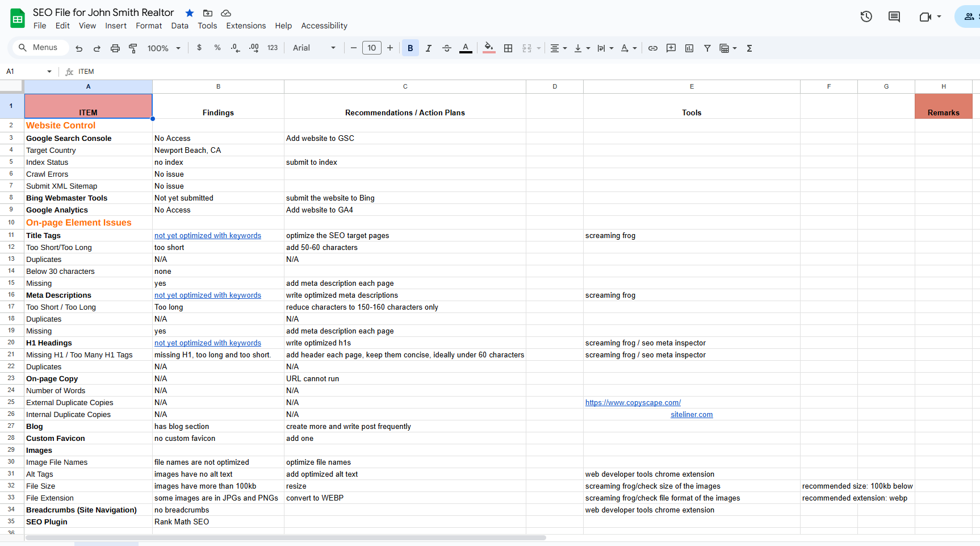The image size is (980, 546).
Task: Toggle bold formatting
Action: 410,48
